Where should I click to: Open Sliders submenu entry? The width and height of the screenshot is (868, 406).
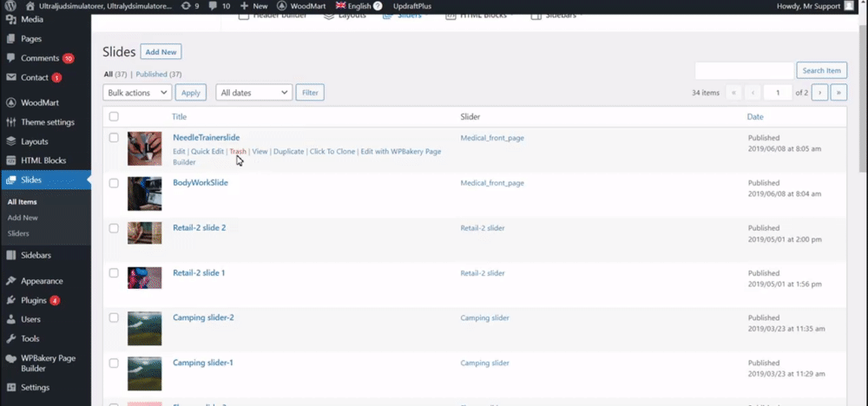click(18, 233)
